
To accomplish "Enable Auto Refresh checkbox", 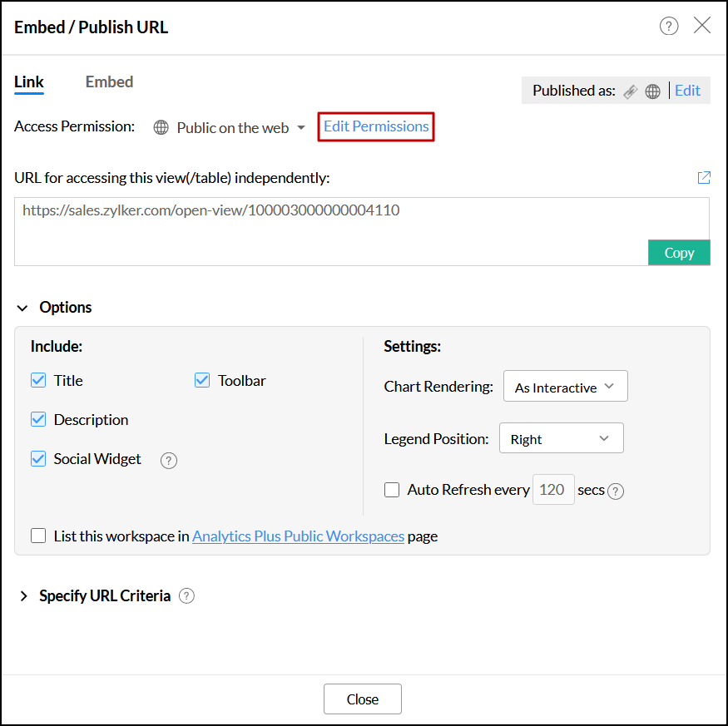I will pyautogui.click(x=392, y=490).
